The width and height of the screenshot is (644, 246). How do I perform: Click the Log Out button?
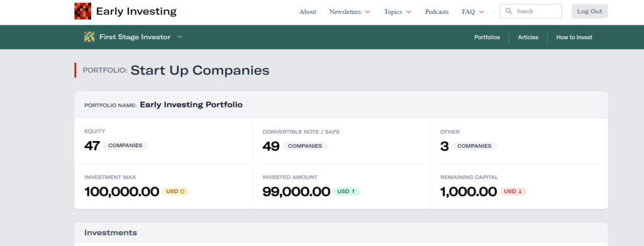589,11
